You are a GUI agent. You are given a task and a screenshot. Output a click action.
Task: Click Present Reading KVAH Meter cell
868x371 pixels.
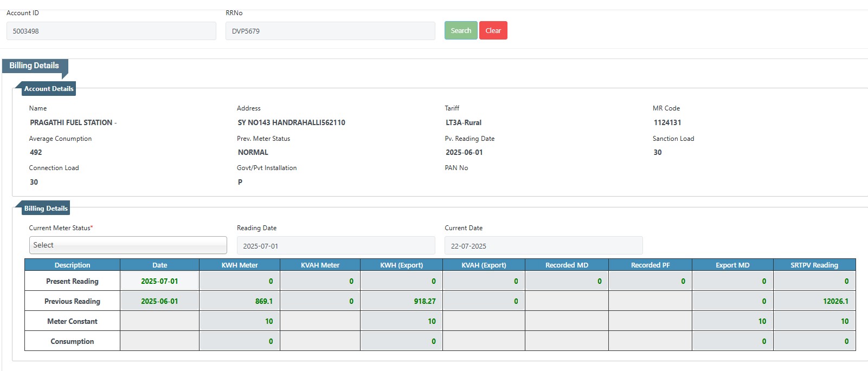[320, 281]
